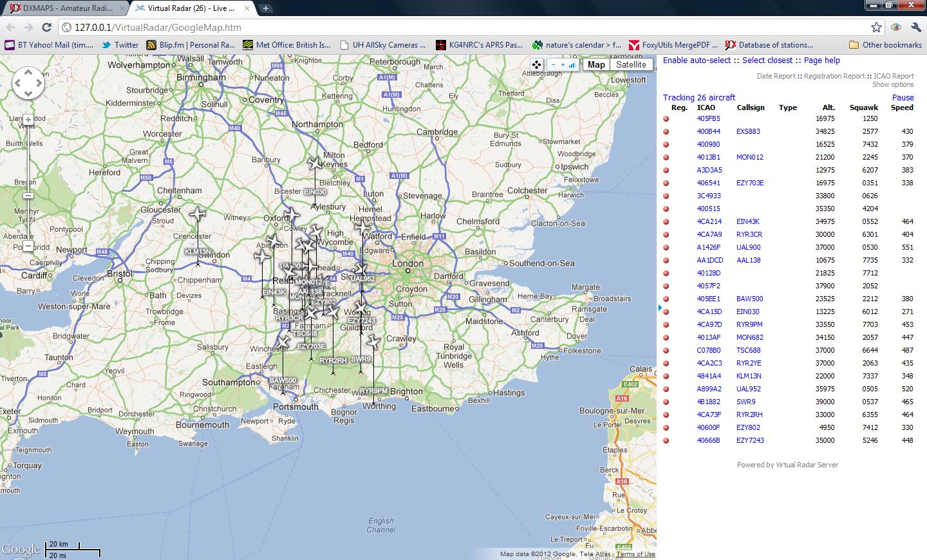Open Chrome's wrench settings menu
Viewport: 927px width, 560px height.
916,27
